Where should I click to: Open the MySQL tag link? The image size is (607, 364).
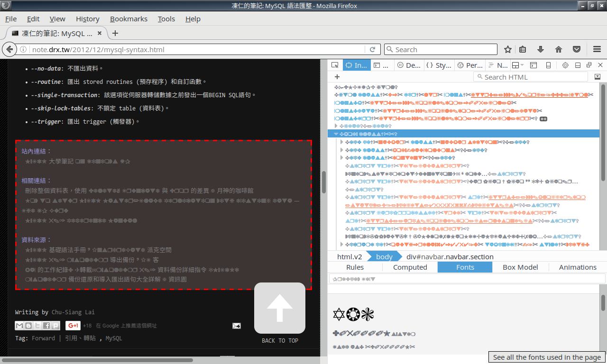click(x=113, y=338)
